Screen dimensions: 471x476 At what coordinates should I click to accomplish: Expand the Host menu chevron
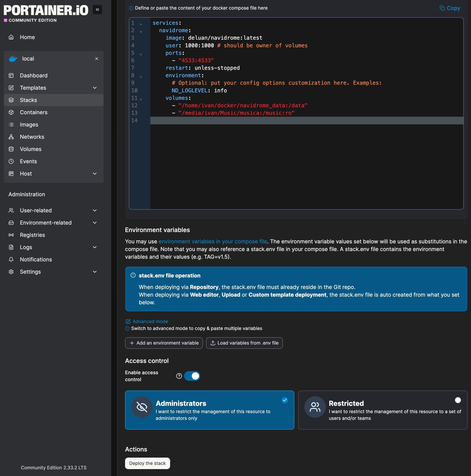click(95, 174)
